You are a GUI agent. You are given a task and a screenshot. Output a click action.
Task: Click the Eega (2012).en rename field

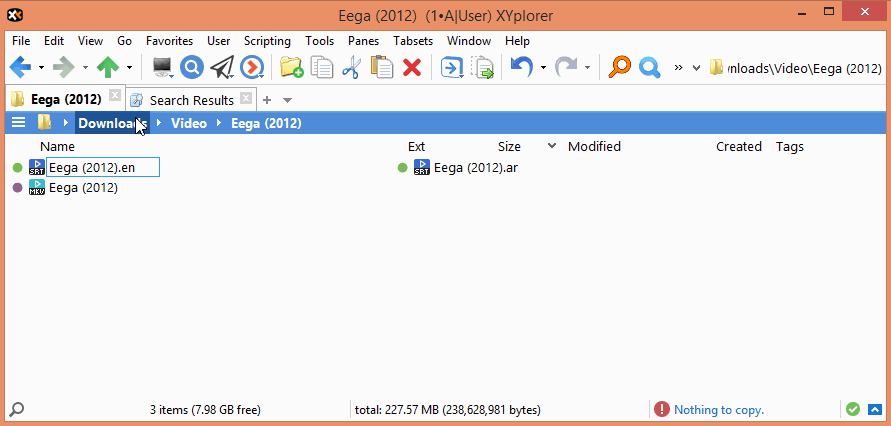tap(103, 168)
